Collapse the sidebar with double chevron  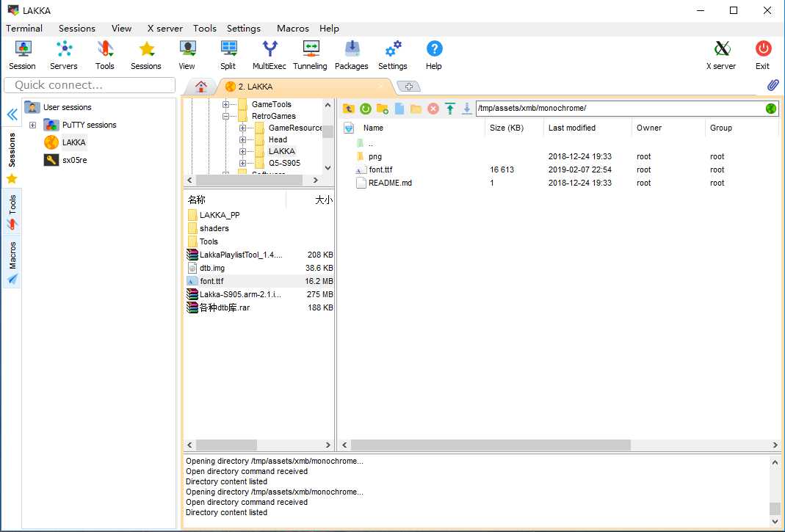[x=12, y=114]
